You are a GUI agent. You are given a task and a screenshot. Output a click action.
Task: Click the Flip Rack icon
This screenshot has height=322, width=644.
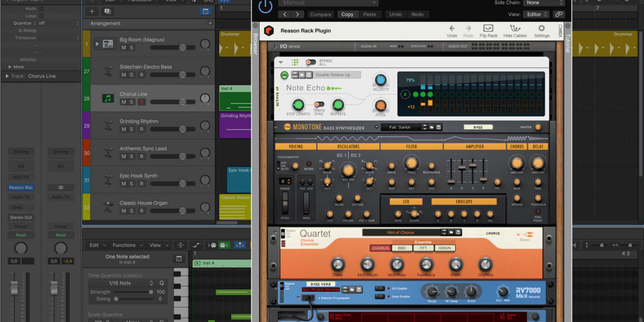pos(488,29)
